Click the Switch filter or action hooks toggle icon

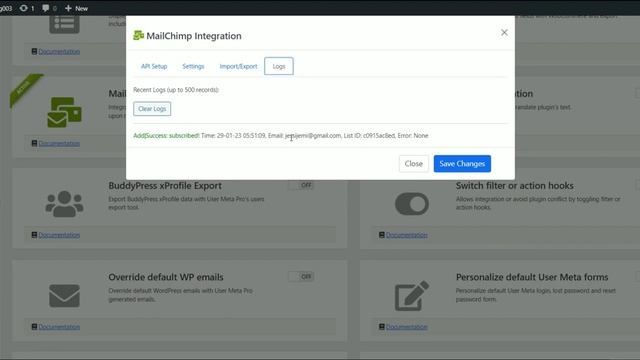(412, 204)
